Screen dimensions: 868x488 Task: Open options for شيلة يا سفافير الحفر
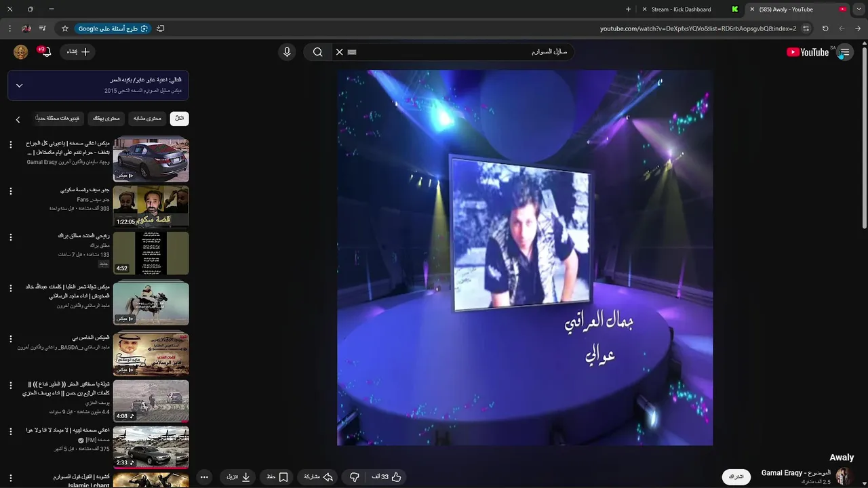point(10,385)
